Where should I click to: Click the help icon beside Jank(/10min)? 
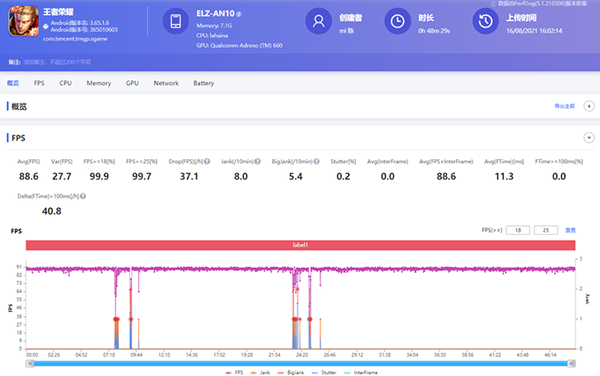258,161
